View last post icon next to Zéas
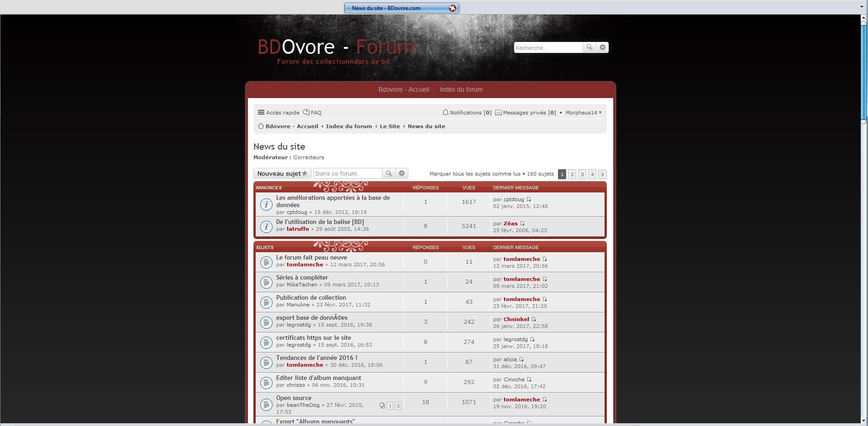 [x=522, y=223]
